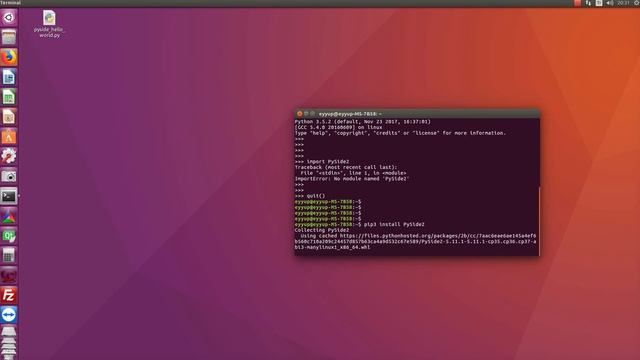Screen dimensions: 640x360
Task: Open the dark red app below Calculator
Action: [x=9, y=276]
